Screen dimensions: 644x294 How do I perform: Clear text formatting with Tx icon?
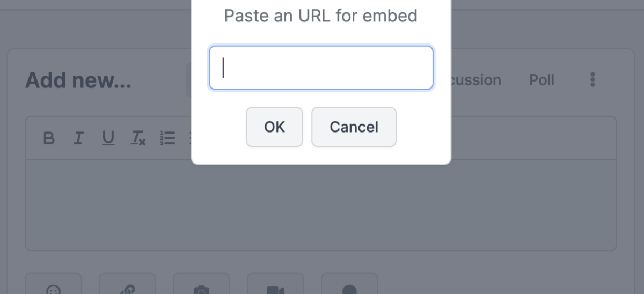click(138, 138)
